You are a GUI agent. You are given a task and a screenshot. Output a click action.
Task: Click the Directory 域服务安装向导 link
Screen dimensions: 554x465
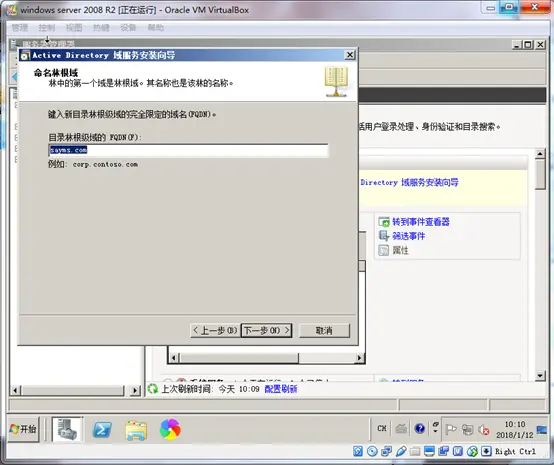click(x=409, y=182)
